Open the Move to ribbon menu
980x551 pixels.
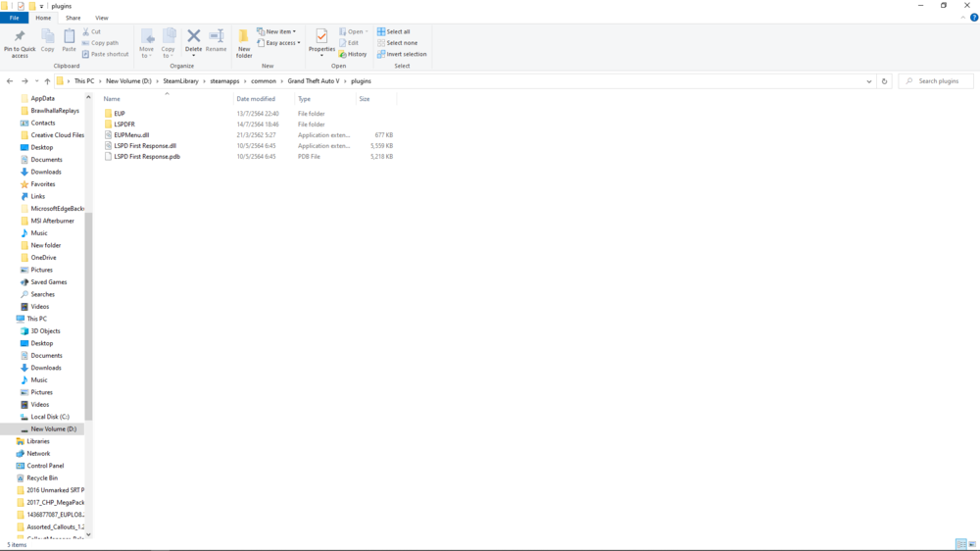pos(146,44)
